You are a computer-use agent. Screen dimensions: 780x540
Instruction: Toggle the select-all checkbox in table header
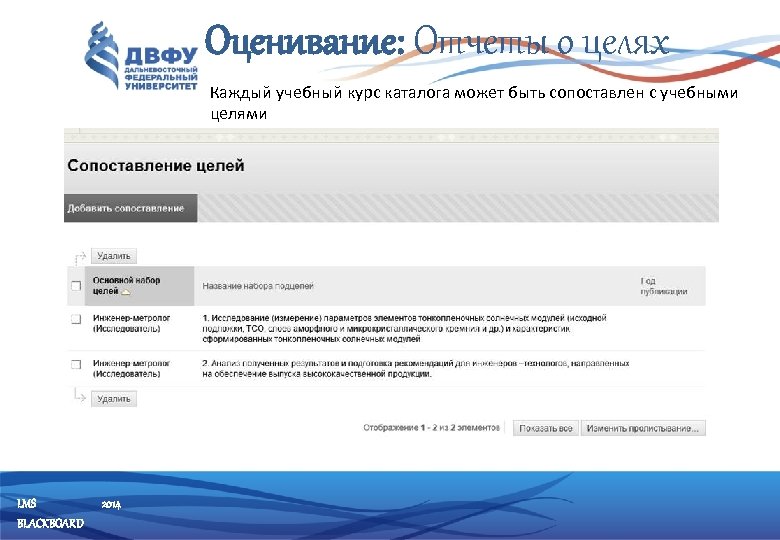[x=76, y=286]
